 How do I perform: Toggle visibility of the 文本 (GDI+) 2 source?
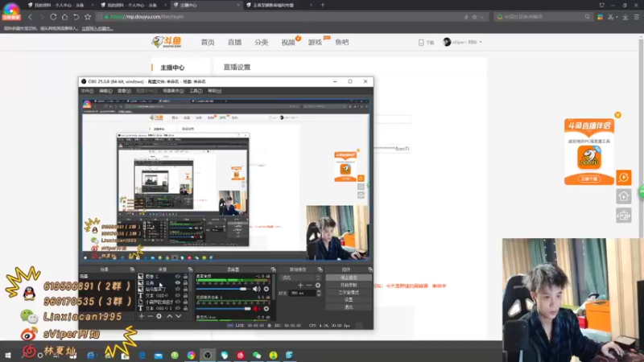[x=177, y=308]
